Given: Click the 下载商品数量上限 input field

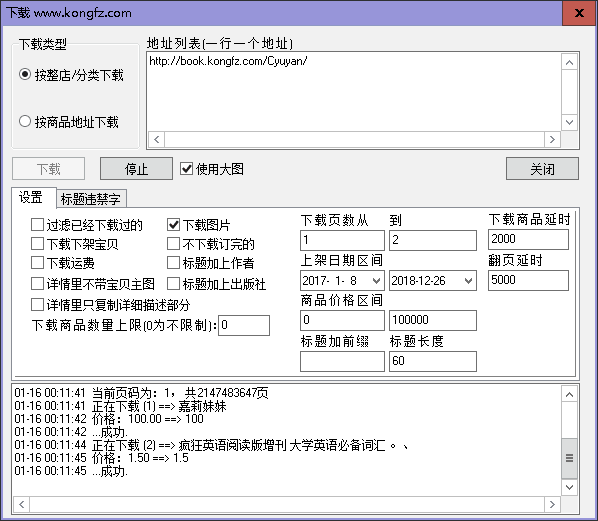Looking at the screenshot, I should click(x=244, y=325).
